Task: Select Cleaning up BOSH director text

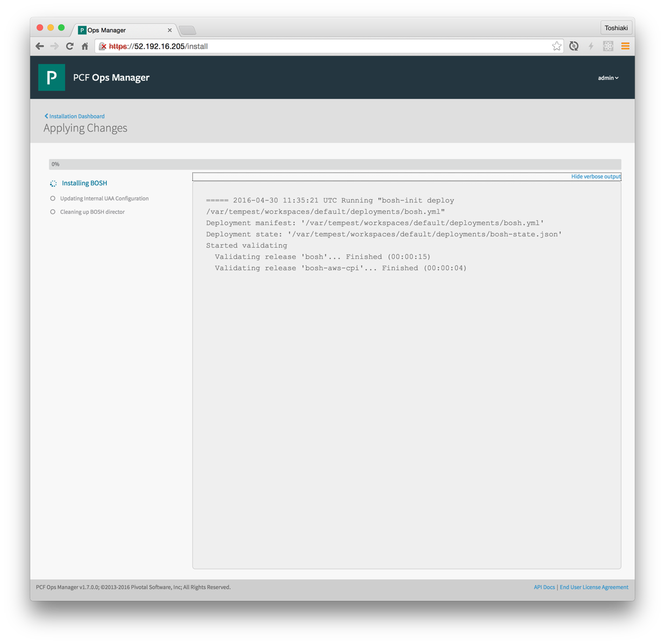Action: (92, 212)
